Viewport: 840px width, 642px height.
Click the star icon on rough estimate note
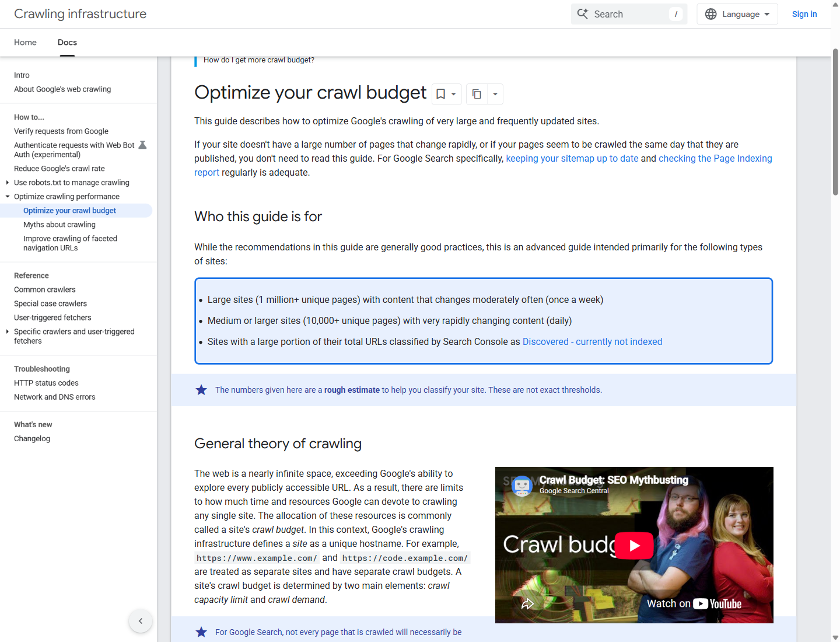click(201, 390)
